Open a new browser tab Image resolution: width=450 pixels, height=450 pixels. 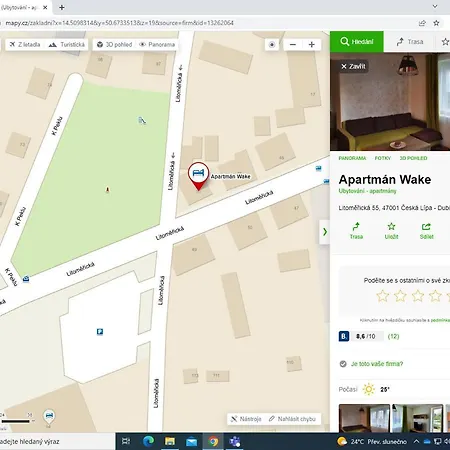point(62,7)
